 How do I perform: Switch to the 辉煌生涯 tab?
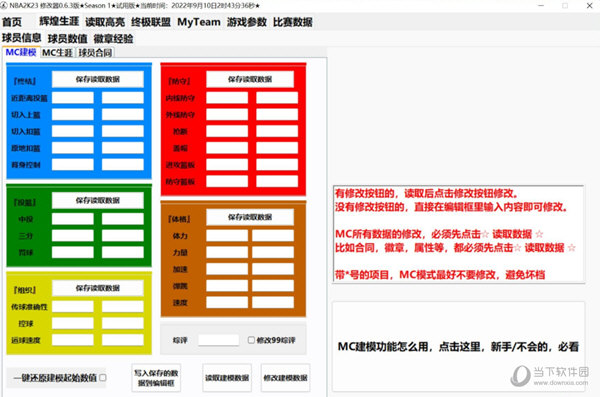pos(59,21)
